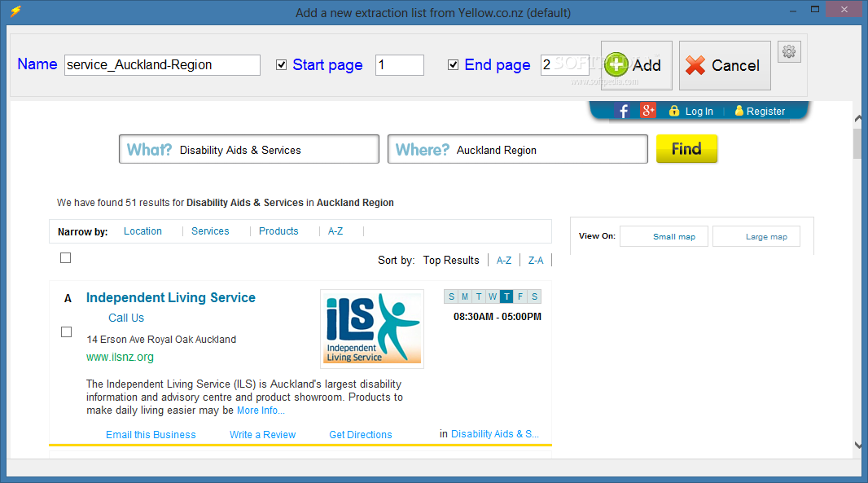Click the scrollbar up arrow
The height and width of the screenshot is (483, 868).
tap(858, 118)
